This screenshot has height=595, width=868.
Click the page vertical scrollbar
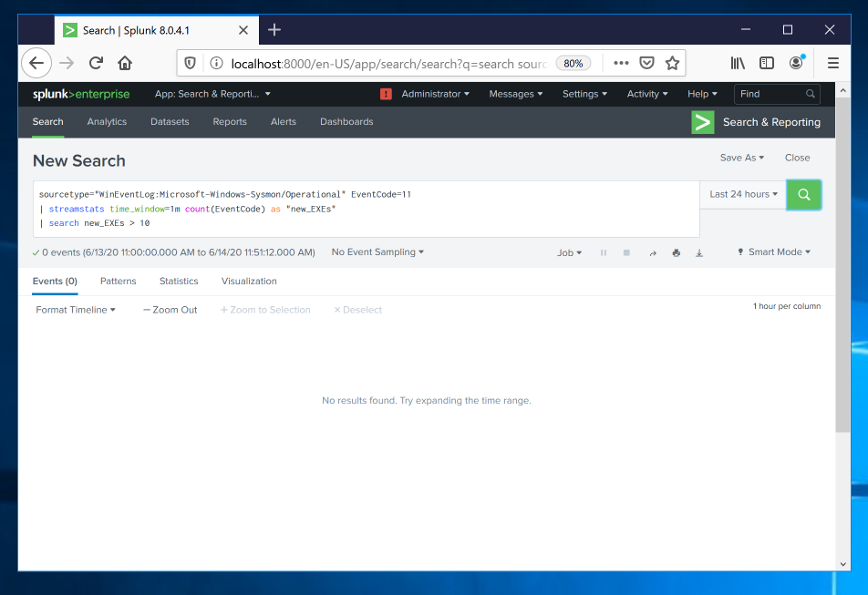[x=842, y=264]
